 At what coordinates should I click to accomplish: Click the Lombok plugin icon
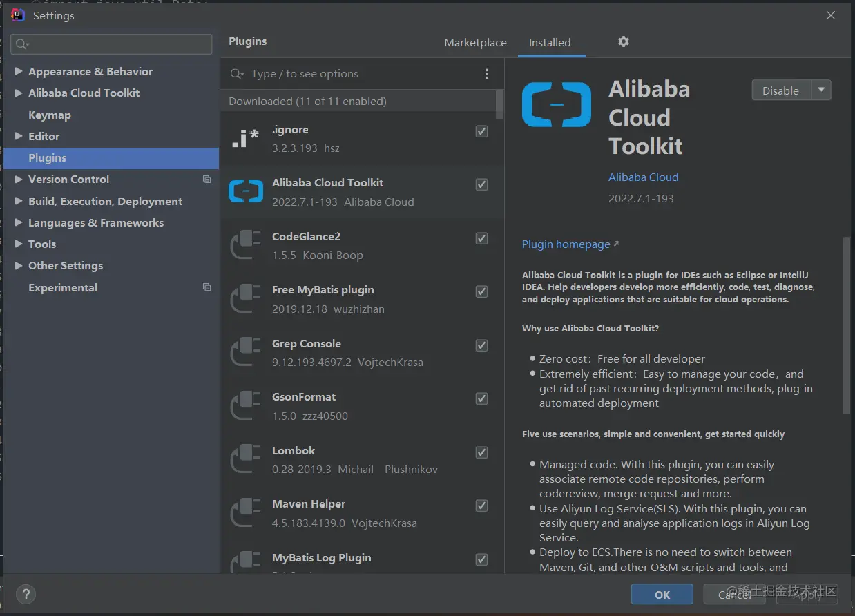(245, 459)
